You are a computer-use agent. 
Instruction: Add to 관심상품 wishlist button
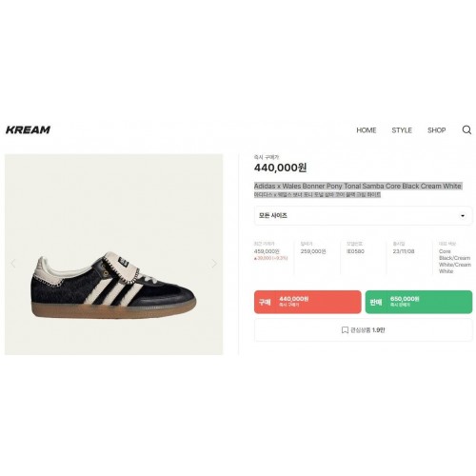[x=363, y=330]
